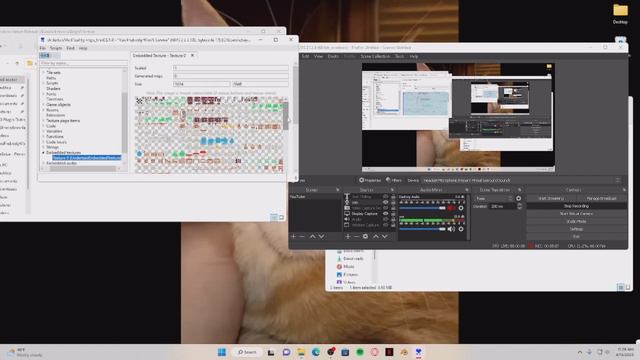Image resolution: width=640 pixels, height=360 pixels.
Task: Click Manage Broadcast button in OBS
Action: [x=601, y=198]
